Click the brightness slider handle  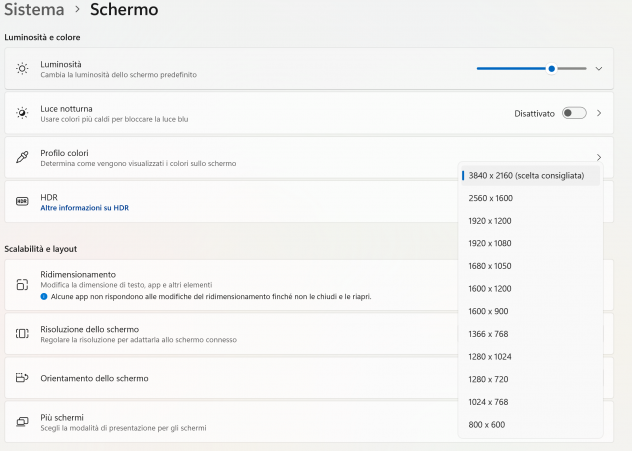click(x=551, y=69)
